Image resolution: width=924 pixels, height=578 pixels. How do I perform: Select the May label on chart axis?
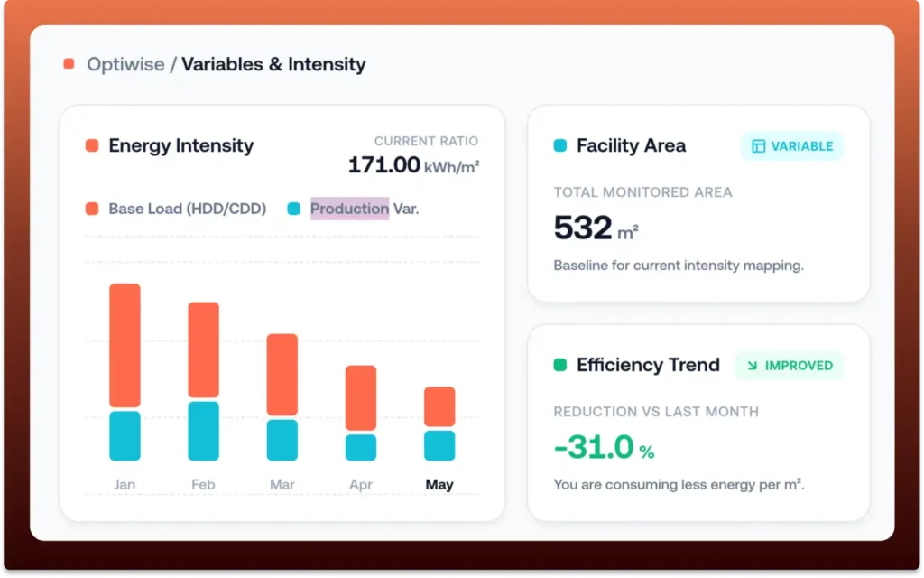439,485
